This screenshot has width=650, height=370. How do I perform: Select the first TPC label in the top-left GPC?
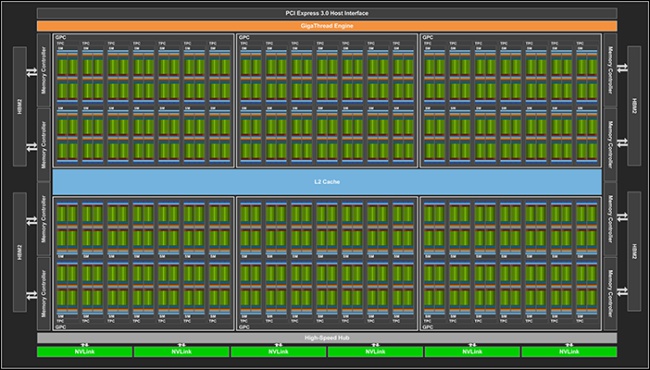[x=60, y=43]
